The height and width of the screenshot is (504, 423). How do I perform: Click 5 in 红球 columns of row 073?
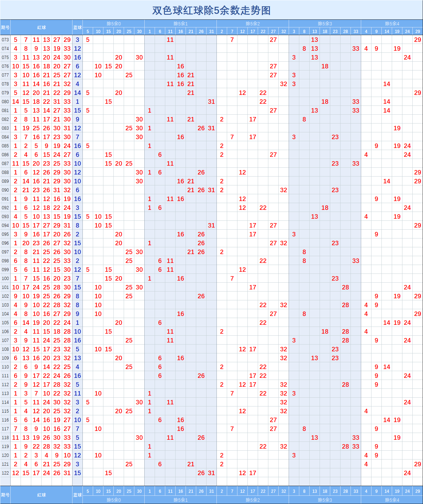[16, 39]
